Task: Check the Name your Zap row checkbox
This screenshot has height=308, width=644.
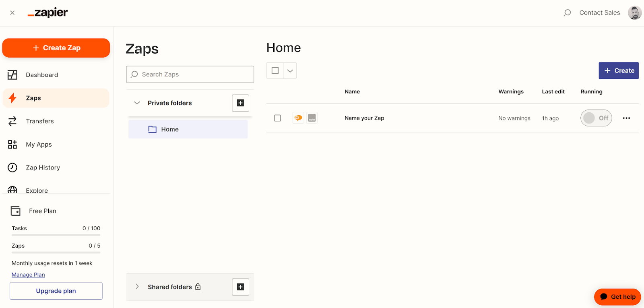Action: (277, 118)
